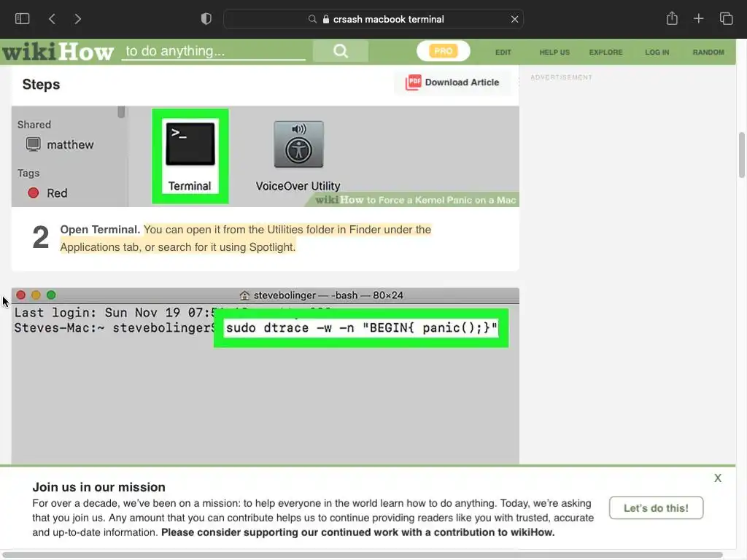Click the 'Open Terminal.' step heading
The height and width of the screenshot is (560, 747).
tap(100, 230)
